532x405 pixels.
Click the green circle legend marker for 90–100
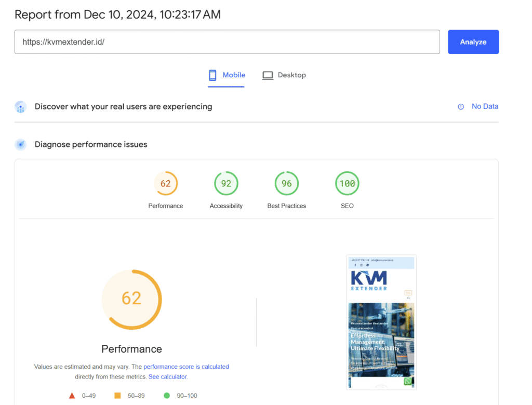pyautogui.click(x=166, y=395)
